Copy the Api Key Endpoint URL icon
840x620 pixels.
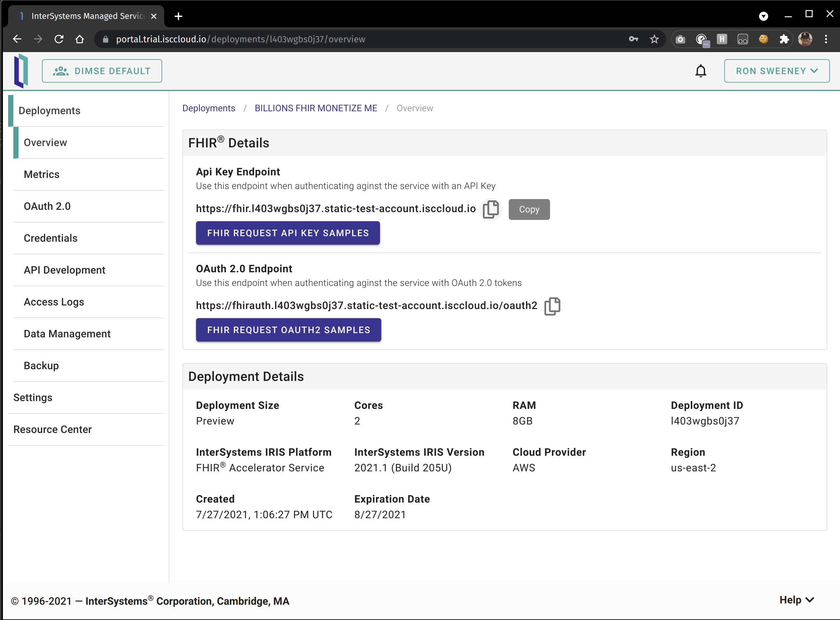[491, 209]
